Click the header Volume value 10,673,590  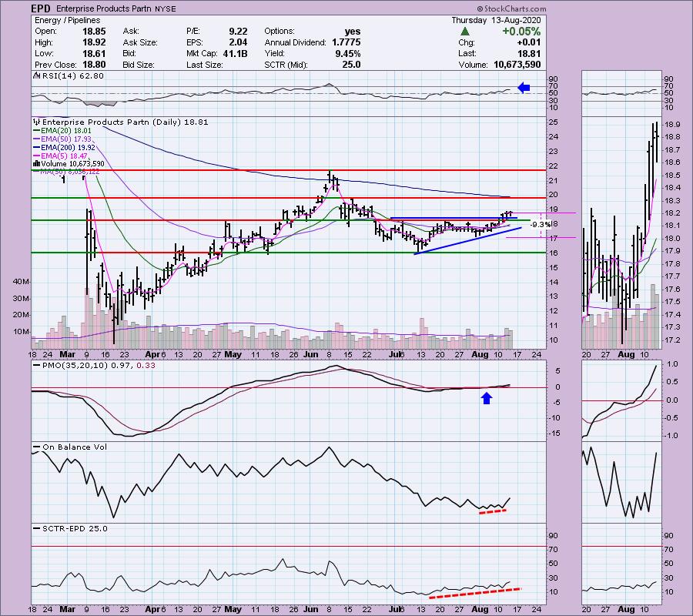tap(517, 65)
